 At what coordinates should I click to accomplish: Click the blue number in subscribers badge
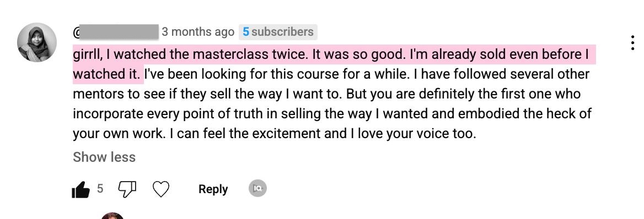click(x=245, y=31)
